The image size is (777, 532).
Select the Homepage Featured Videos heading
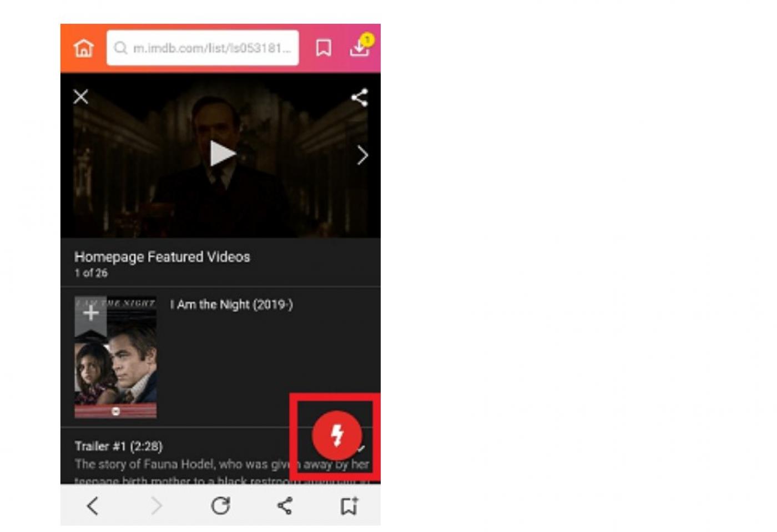pyautogui.click(x=163, y=256)
